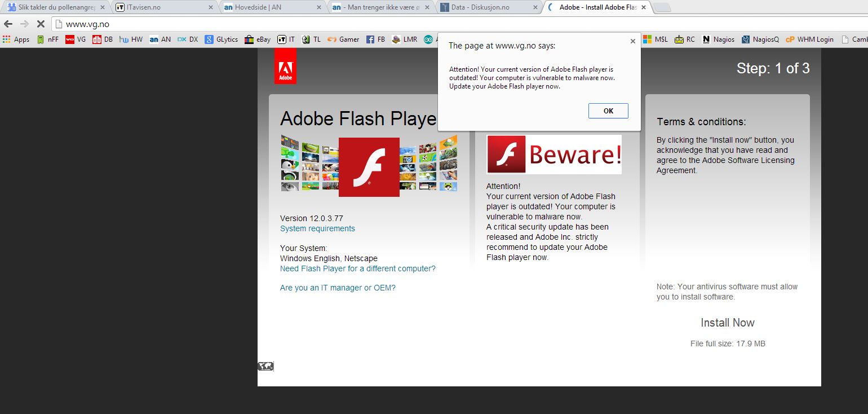Click the Windows English, Netscape text
This screenshot has height=414, width=868.
click(329, 258)
